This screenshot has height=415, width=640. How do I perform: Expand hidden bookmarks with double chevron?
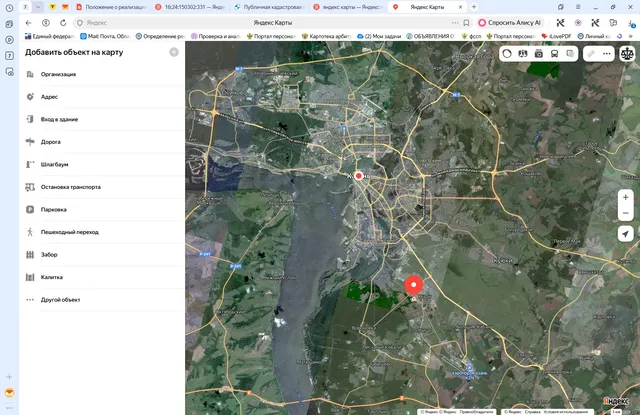631,36
